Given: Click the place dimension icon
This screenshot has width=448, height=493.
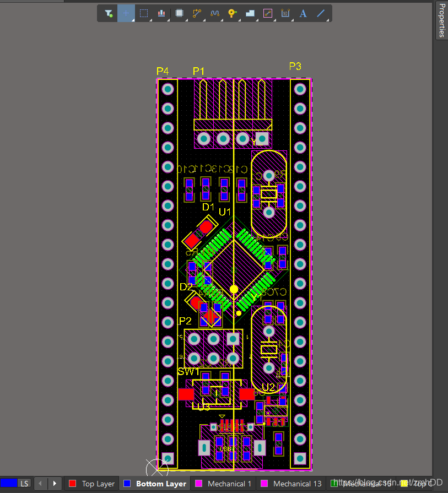Looking at the screenshot, I should (285, 13).
